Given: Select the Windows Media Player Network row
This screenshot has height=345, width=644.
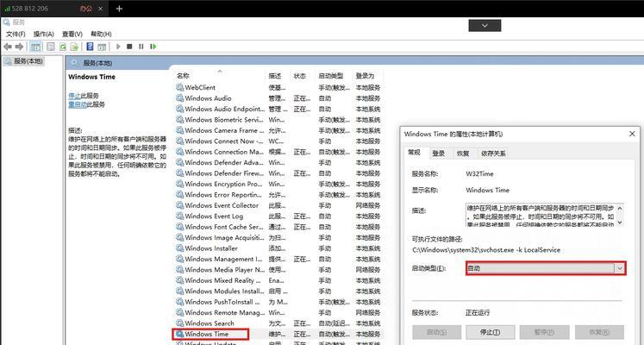Looking at the screenshot, I should pyautogui.click(x=278, y=269).
